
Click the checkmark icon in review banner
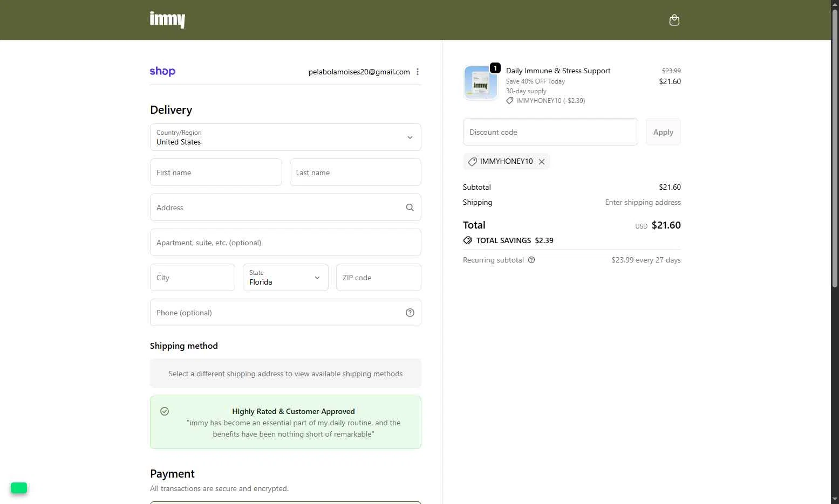coord(165,411)
